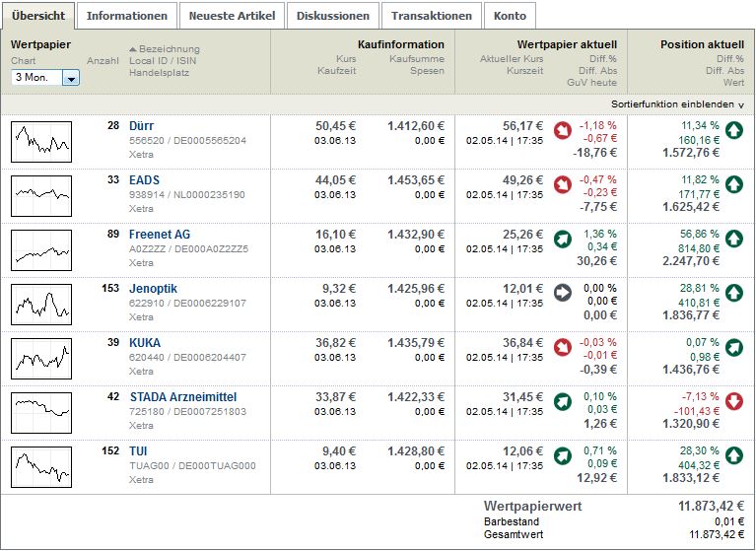
Task: Go to the Konto tab
Action: coord(510,16)
